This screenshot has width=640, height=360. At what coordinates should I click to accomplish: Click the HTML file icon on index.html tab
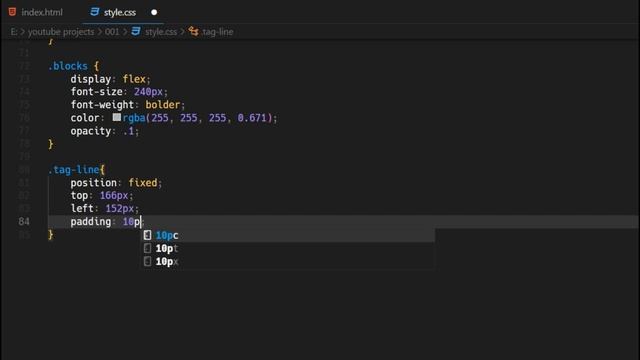(12, 12)
